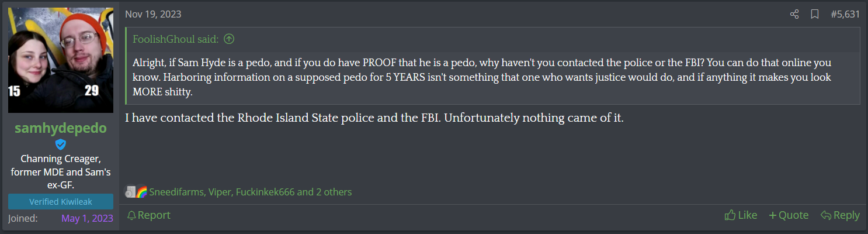Click the bell icon next to Report
The image size is (868, 234).
[131, 215]
